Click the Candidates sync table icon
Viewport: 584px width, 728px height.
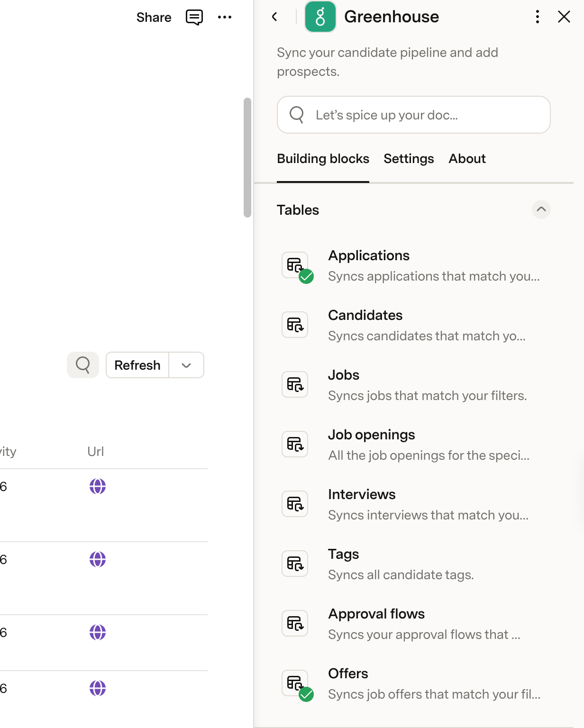[295, 325]
